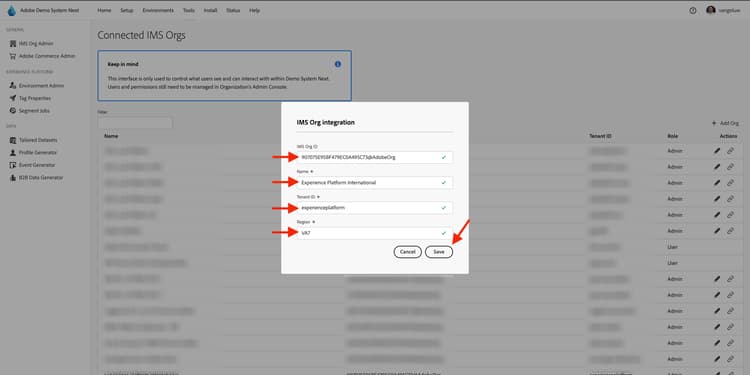
Task: Open the Profile Generator person icon
Action: (x=13, y=153)
